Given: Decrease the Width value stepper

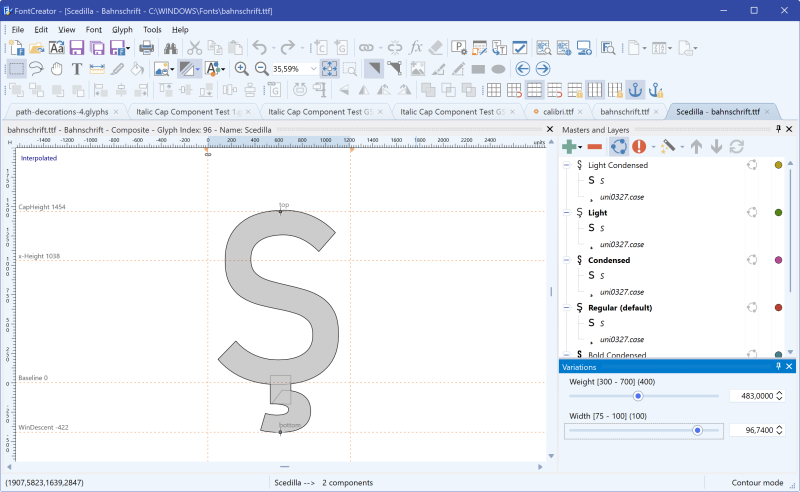Looking at the screenshot, I should [780, 433].
